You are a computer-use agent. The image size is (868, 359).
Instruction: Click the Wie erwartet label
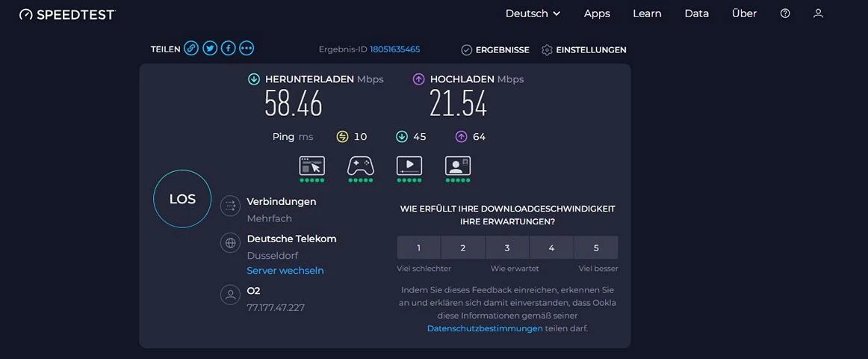click(515, 269)
